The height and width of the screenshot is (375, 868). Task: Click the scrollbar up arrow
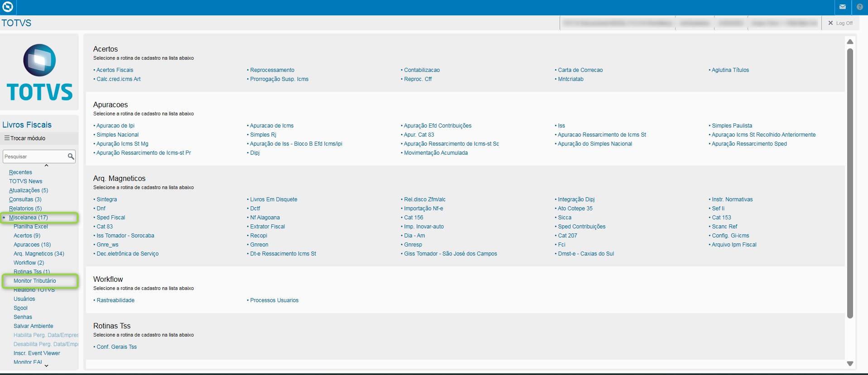click(850, 42)
